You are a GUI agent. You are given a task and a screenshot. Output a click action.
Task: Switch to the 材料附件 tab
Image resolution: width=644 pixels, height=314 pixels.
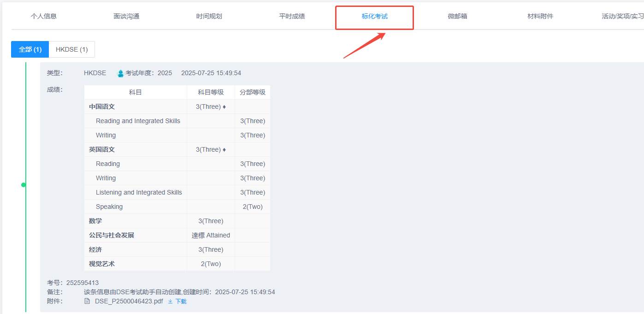(540, 17)
